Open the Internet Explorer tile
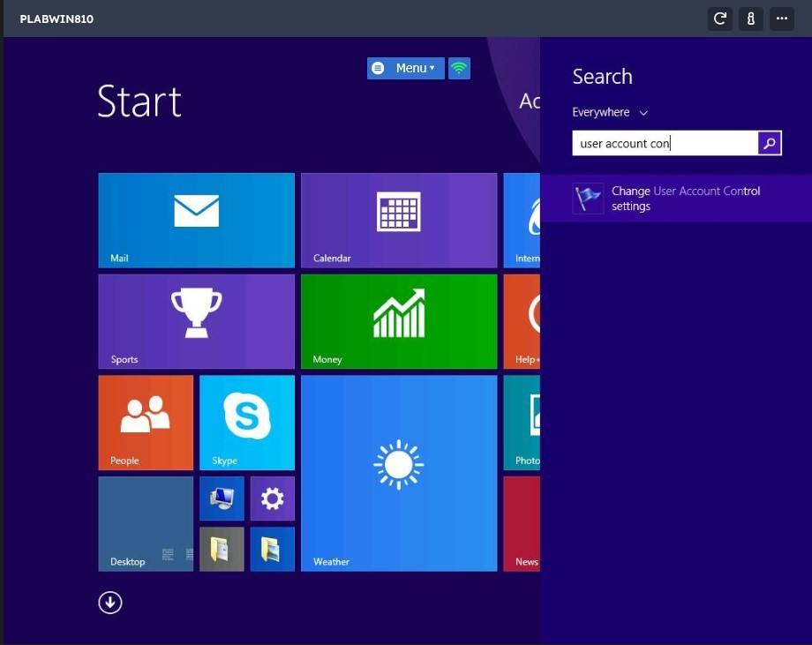The width and height of the screenshot is (812, 645). click(522, 221)
